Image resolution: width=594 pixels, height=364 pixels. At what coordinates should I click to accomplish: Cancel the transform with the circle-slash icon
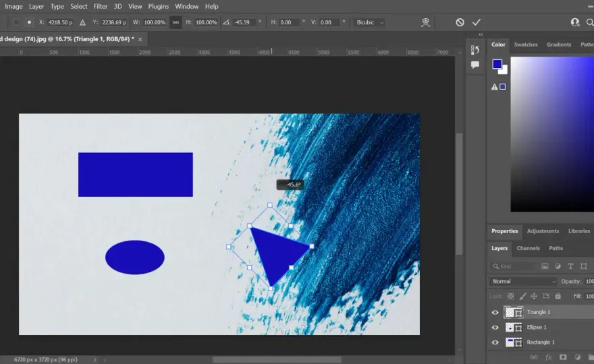(460, 22)
